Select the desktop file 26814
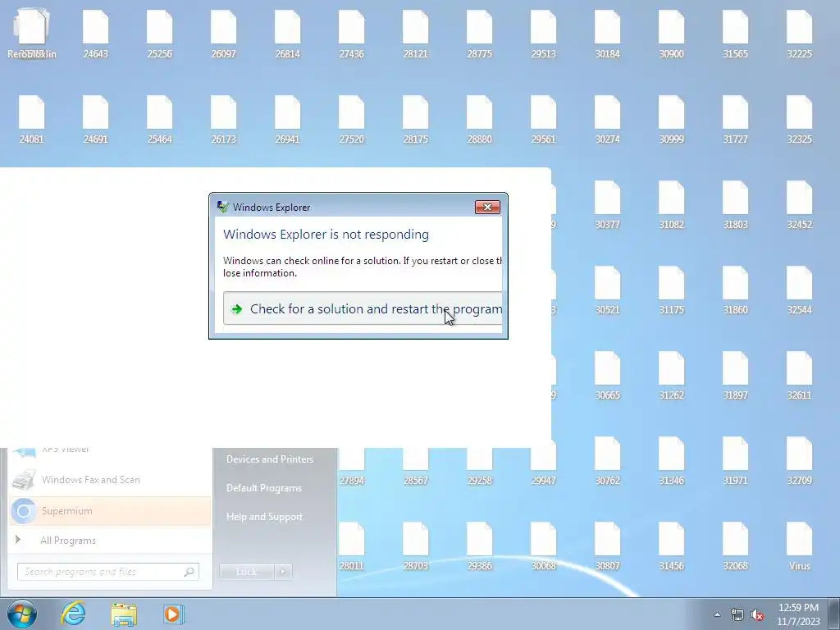Screen dimensions: 840x630 pos(288,34)
